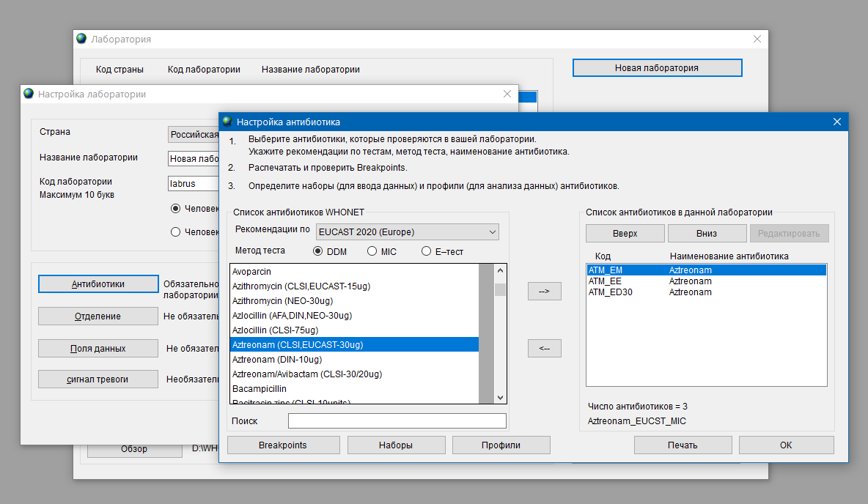Open the Наборы button
Screen dimensions: 868x504
396,445
